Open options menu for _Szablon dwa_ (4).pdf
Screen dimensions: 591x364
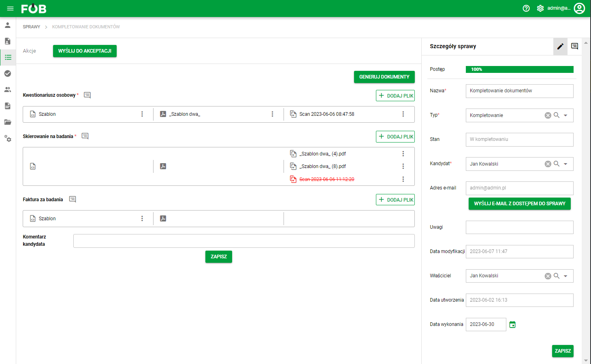click(x=403, y=154)
